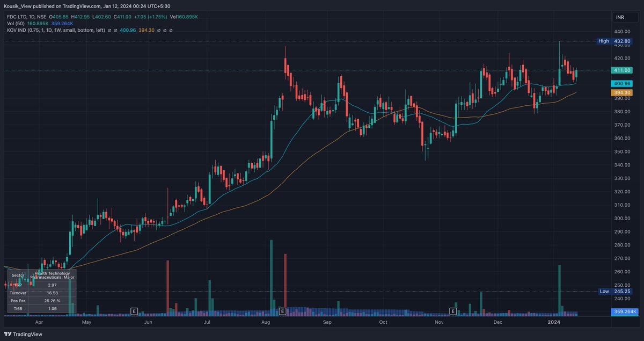This screenshot has height=341, width=644.
Task: Click the Oct label on time axis
Action: (383, 323)
